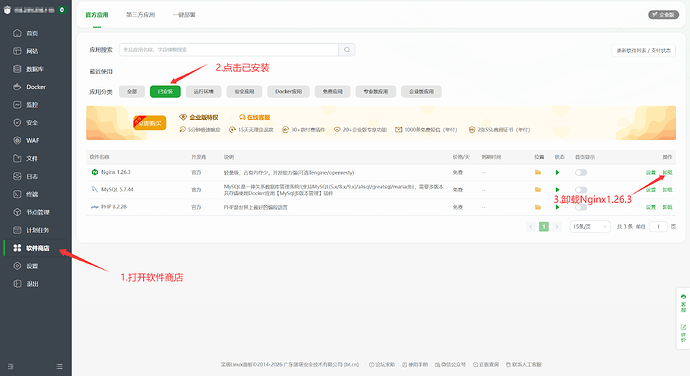
Task: Click the message count badge in header
Action: [62, 10]
